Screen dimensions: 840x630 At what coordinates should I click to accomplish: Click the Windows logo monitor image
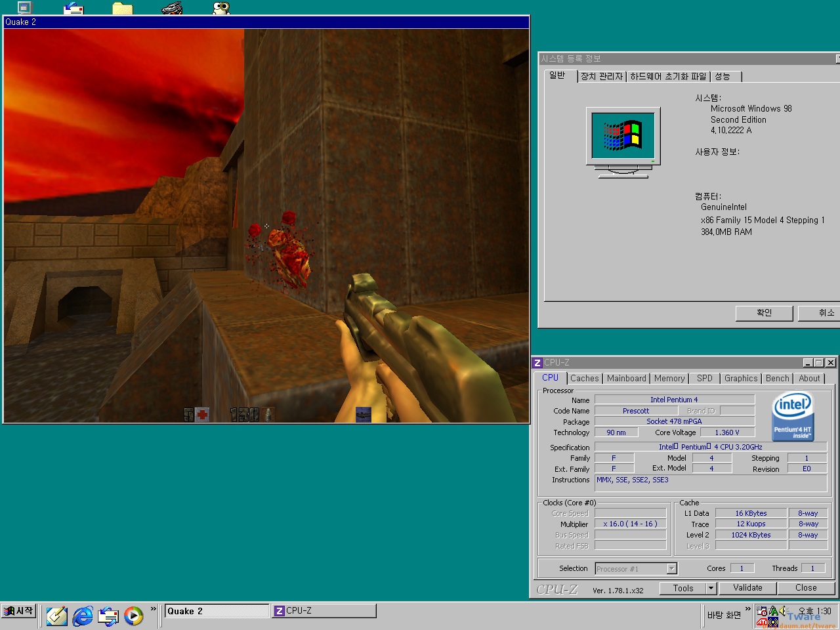tap(623, 142)
